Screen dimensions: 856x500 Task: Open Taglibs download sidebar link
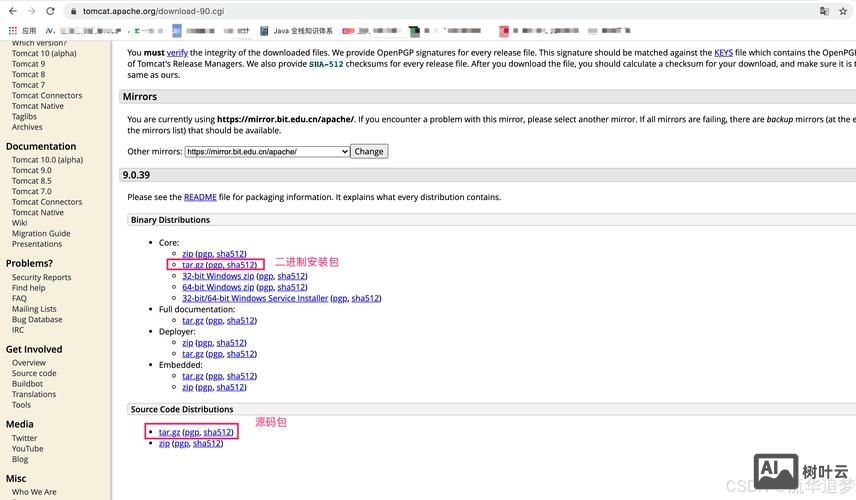point(24,116)
